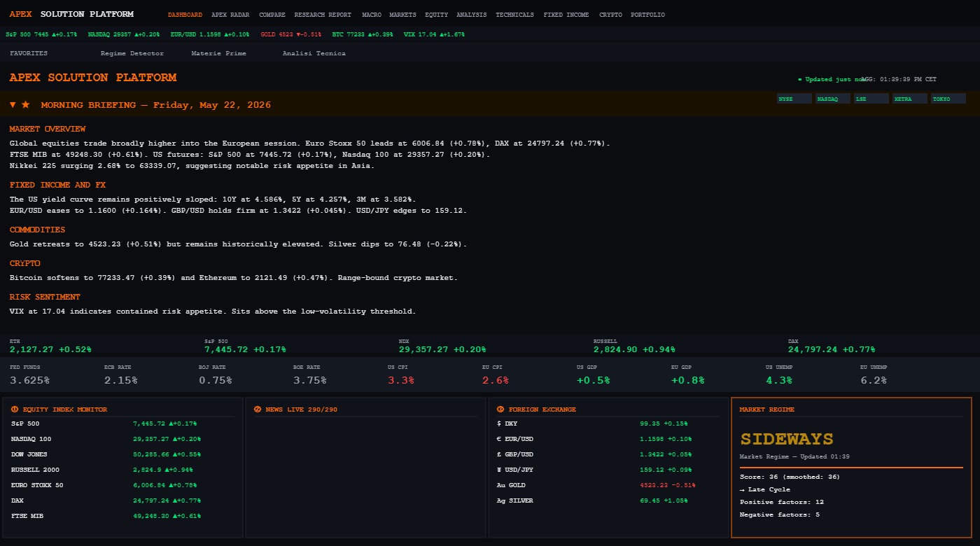Click the APEX logo in the header
The image size is (980, 546).
click(x=20, y=14)
